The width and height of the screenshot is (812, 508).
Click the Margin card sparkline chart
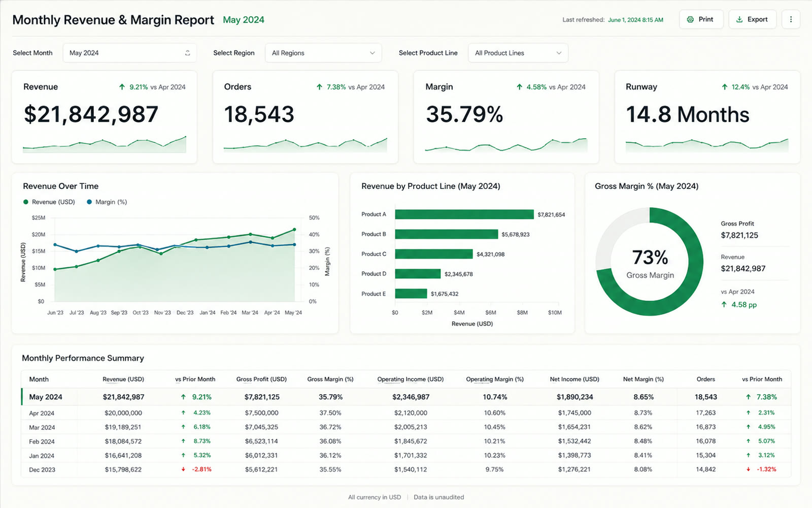[x=506, y=144]
